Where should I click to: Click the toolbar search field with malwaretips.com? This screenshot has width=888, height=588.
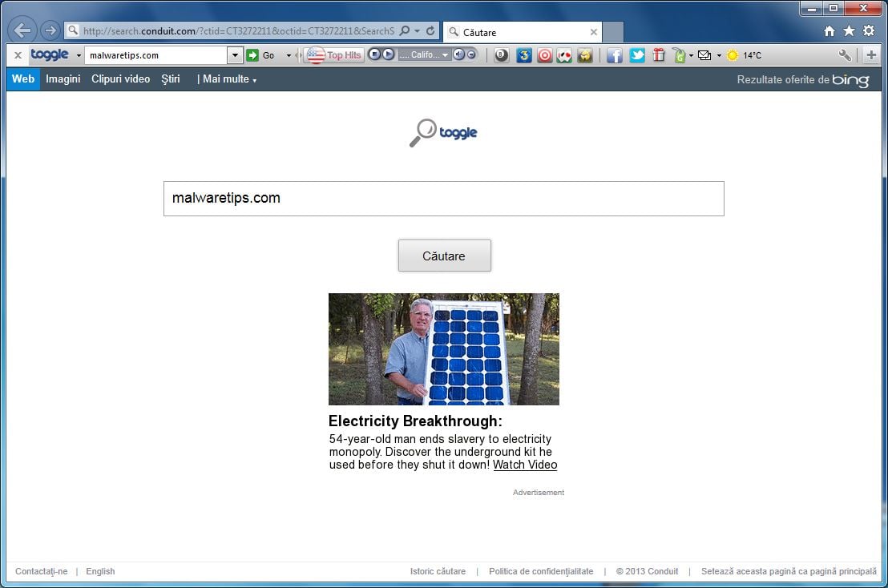click(x=156, y=55)
